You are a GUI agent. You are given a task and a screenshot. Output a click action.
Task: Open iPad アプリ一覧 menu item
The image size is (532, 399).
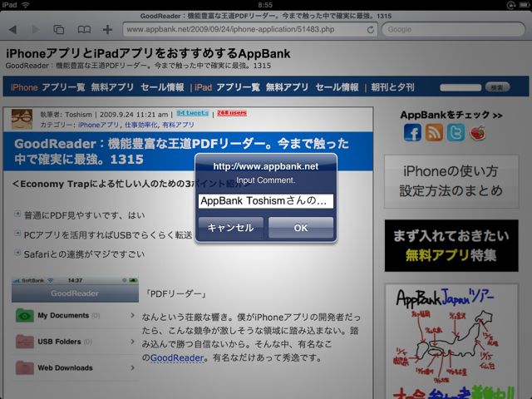point(238,87)
